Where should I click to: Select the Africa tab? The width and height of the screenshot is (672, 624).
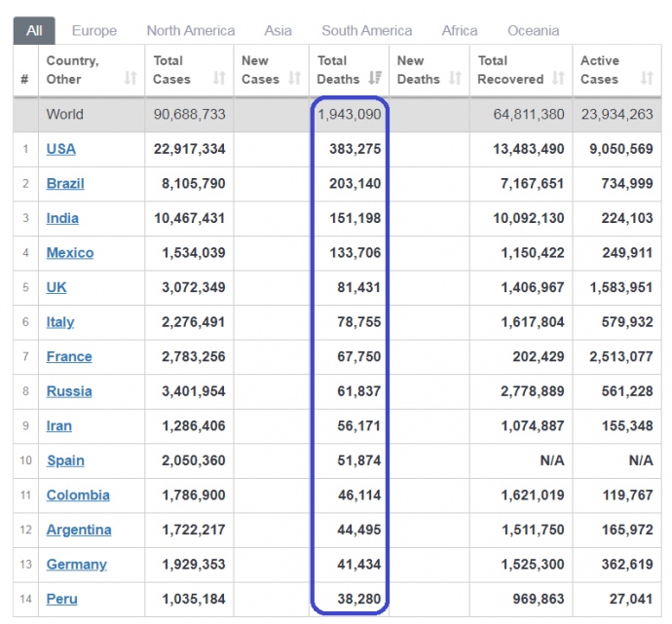pos(460,30)
